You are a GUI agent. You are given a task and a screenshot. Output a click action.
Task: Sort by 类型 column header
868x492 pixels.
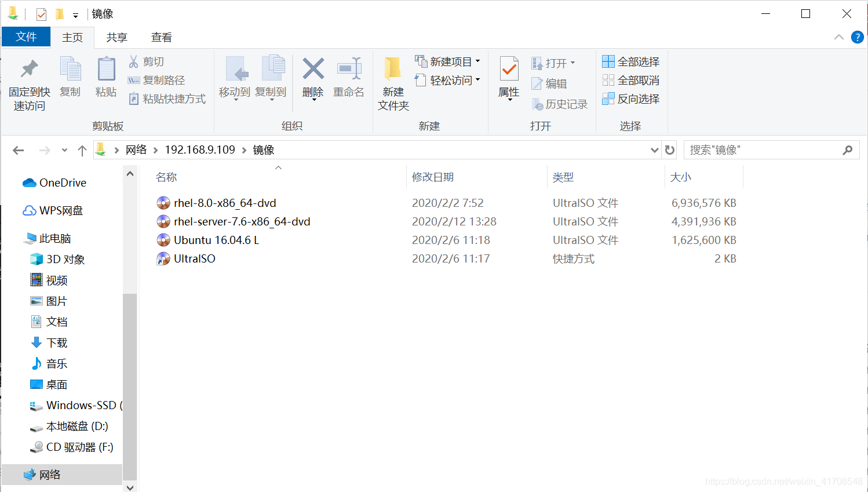point(563,177)
